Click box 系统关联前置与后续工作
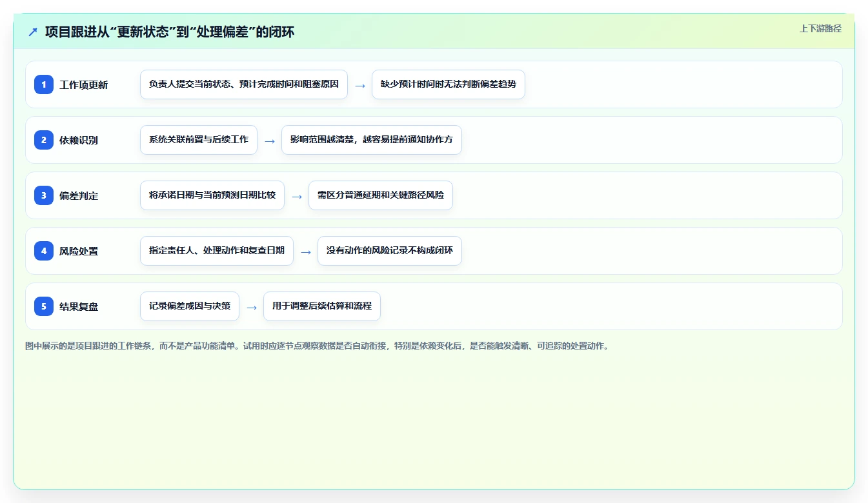This screenshot has width=868, height=503. [x=199, y=140]
